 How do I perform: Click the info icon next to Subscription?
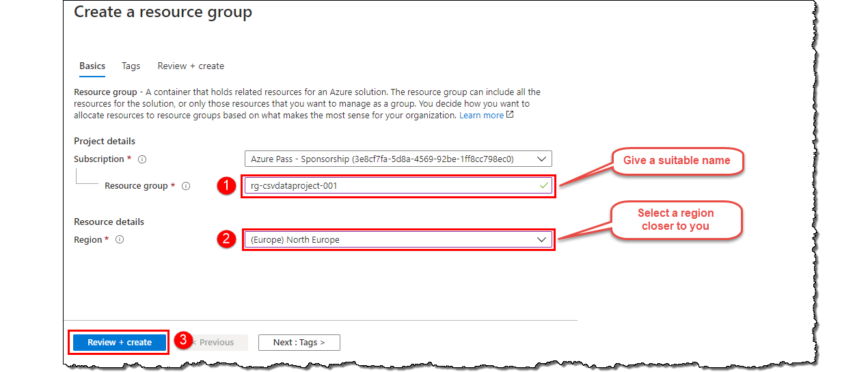(x=142, y=159)
